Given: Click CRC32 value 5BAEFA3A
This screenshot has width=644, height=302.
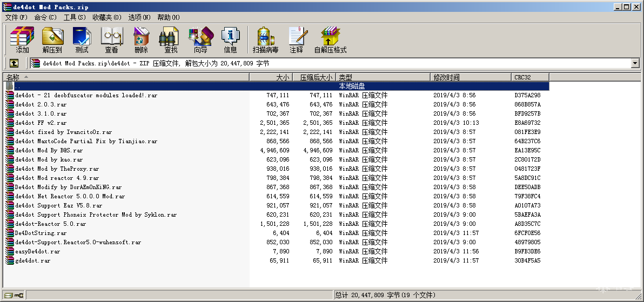Looking at the screenshot, I should tap(527, 214).
